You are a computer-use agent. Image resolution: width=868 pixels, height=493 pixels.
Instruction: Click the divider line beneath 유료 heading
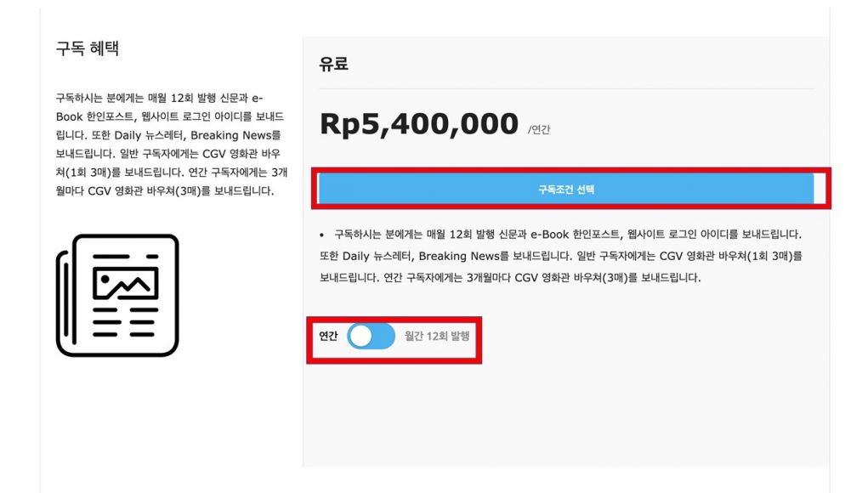(566, 88)
